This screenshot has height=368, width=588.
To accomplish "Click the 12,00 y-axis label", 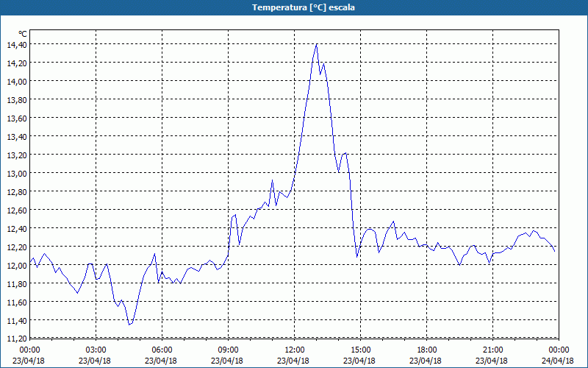I will 17,265.
